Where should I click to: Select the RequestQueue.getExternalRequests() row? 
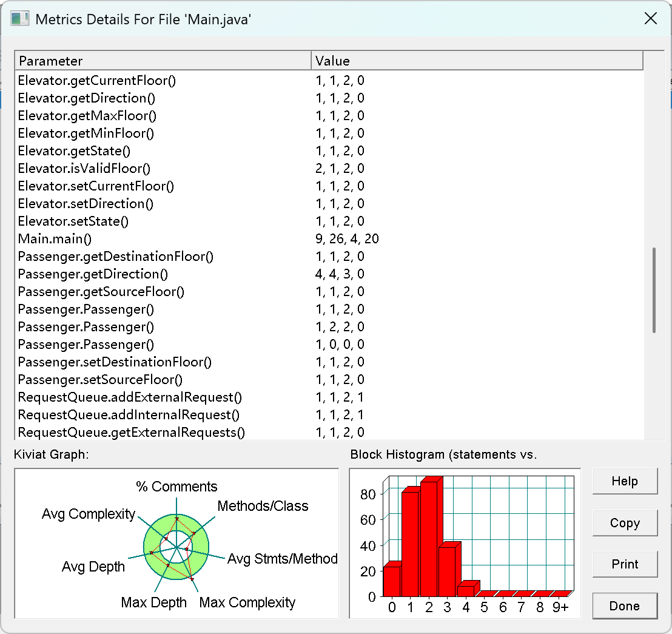point(329,432)
